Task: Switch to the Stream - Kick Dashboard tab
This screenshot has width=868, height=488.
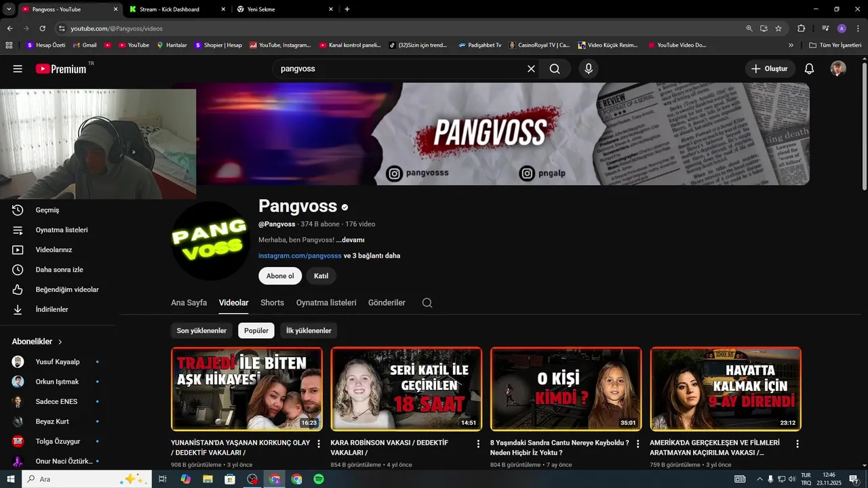Action: click(176, 9)
